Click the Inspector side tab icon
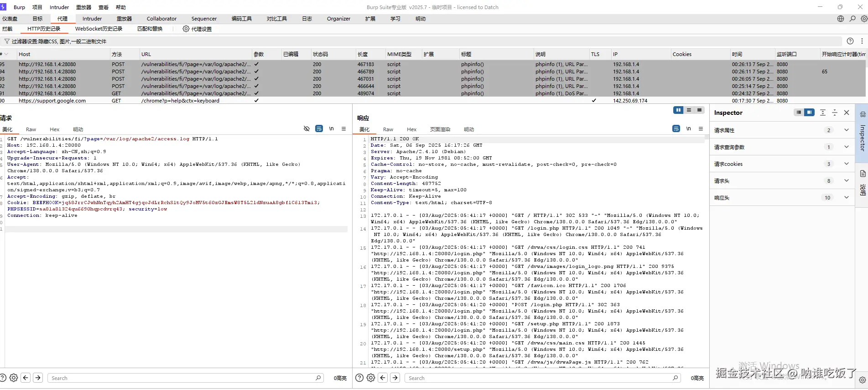This screenshot has width=868, height=390. click(863, 114)
